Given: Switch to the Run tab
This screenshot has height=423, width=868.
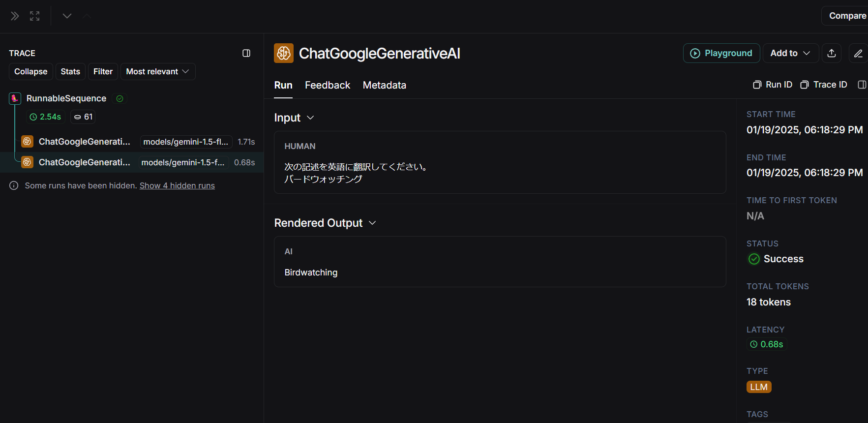Looking at the screenshot, I should pos(283,85).
